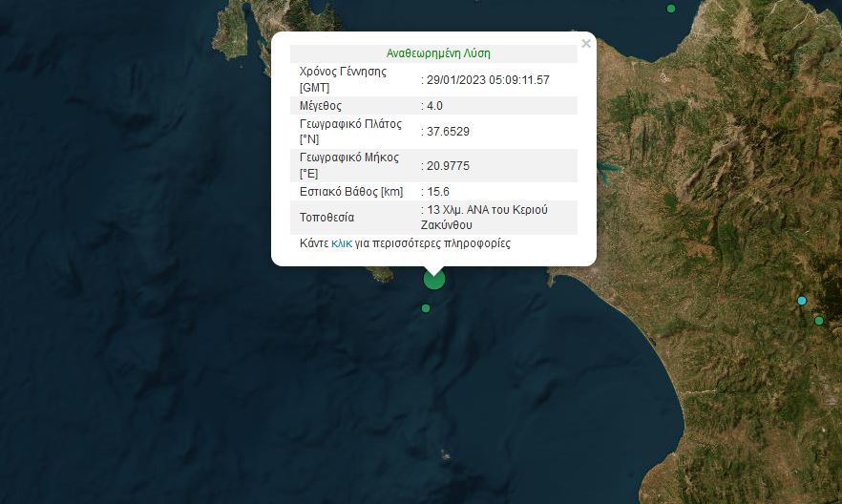
Task: Click the longitude value 20.9775
Action: pyautogui.click(x=448, y=166)
